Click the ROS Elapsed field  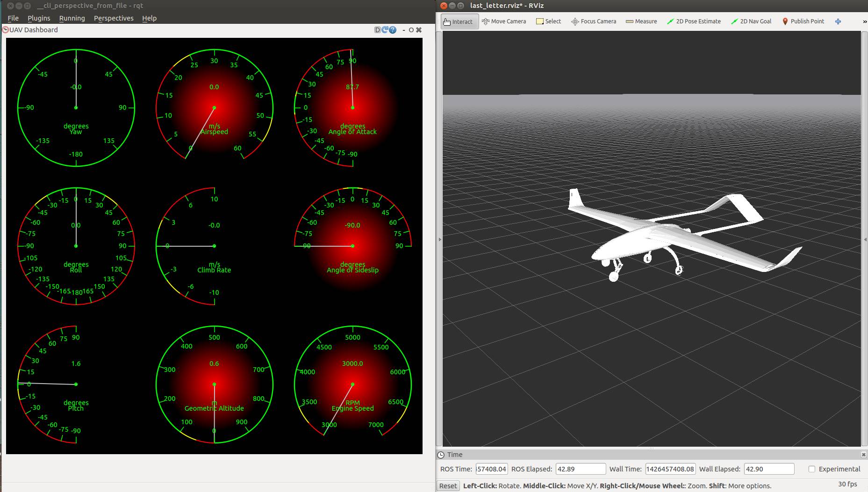coord(580,469)
